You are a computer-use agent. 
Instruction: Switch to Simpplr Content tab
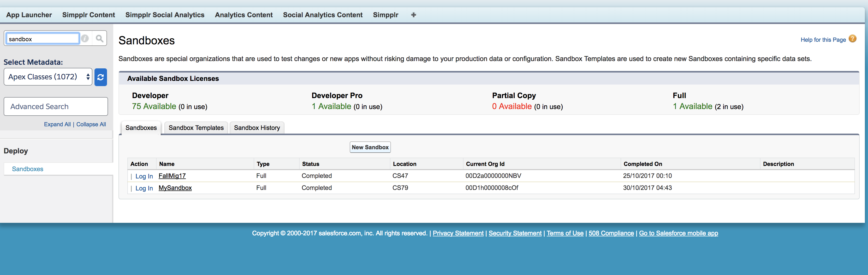point(89,15)
